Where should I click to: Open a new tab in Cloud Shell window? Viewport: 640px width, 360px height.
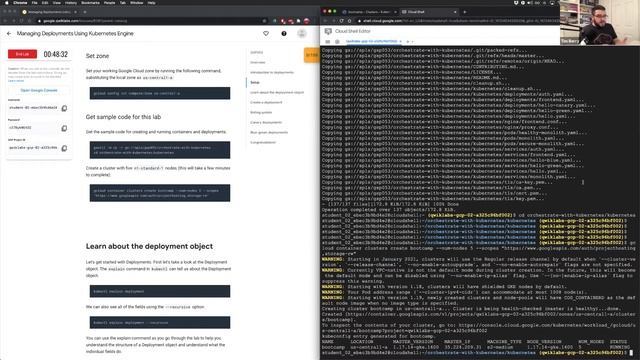464,12
